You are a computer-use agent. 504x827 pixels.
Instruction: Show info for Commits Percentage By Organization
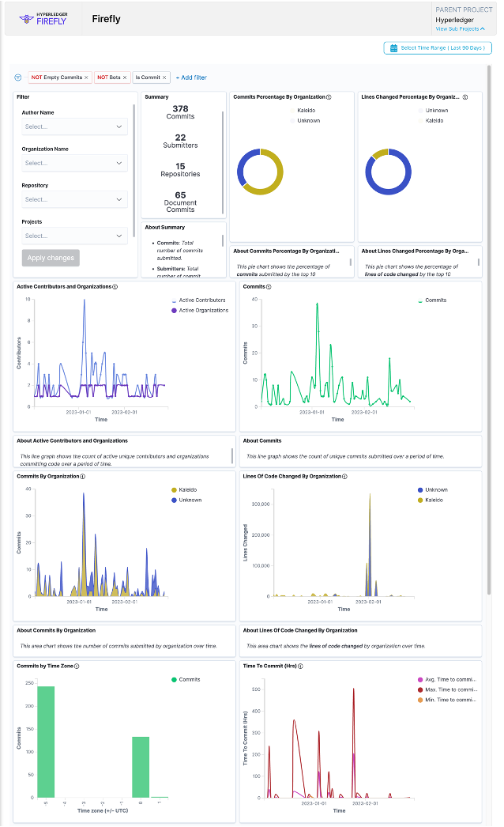(329, 97)
